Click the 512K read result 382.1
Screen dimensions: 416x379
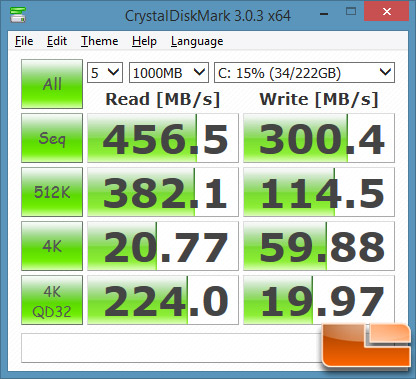(x=163, y=192)
